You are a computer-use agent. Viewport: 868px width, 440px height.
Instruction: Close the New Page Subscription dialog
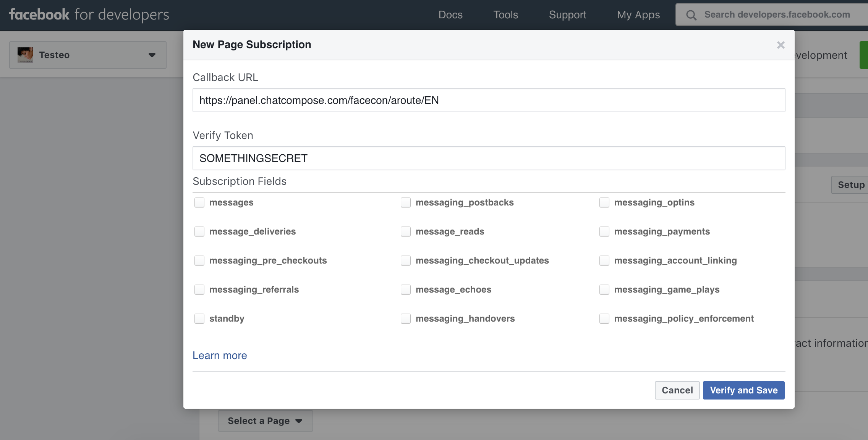point(781,45)
